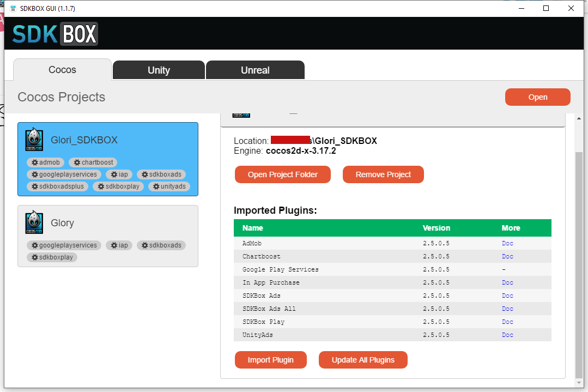Open Doc link for In App Purchase
The image size is (588, 392).
pyautogui.click(x=507, y=283)
